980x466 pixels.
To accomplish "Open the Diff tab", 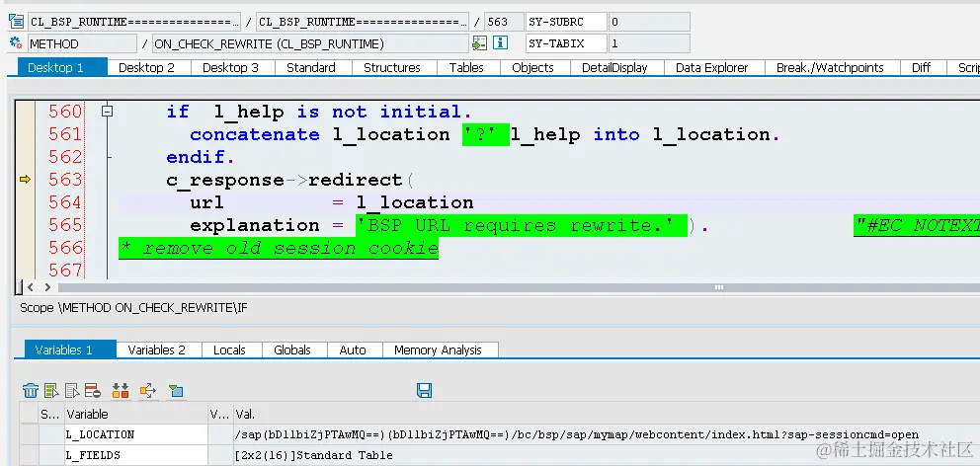I will pos(921,67).
